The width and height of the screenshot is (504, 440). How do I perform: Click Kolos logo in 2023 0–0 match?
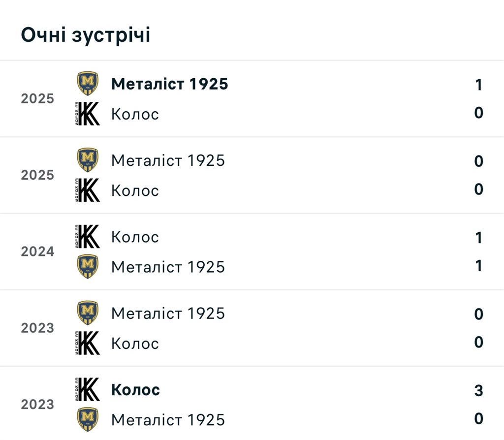pyautogui.click(x=88, y=343)
